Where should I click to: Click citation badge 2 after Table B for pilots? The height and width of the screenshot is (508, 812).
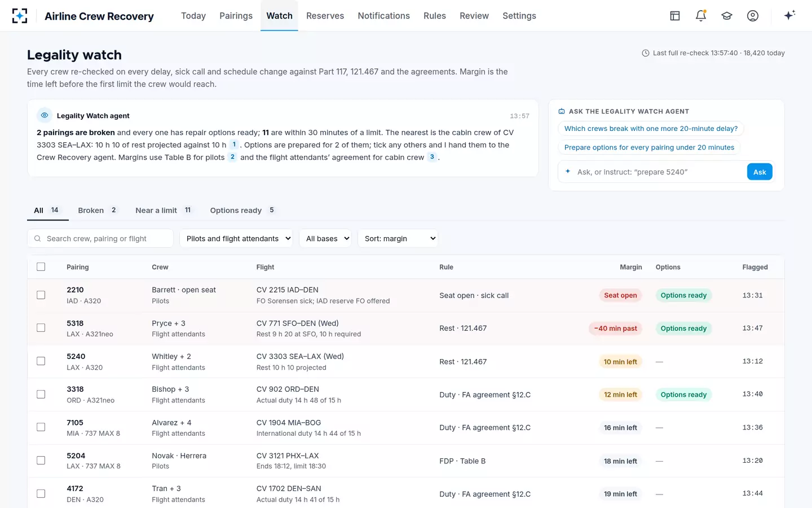(x=232, y=157)
